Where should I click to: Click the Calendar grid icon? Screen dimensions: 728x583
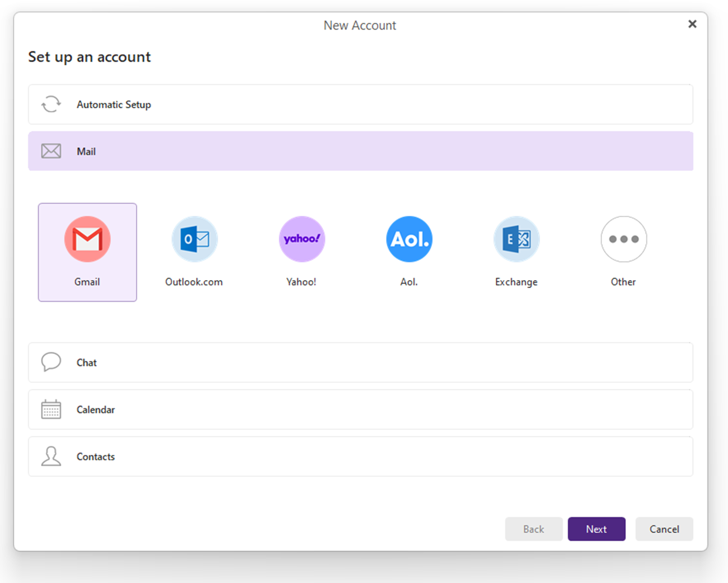click(51, 409)
